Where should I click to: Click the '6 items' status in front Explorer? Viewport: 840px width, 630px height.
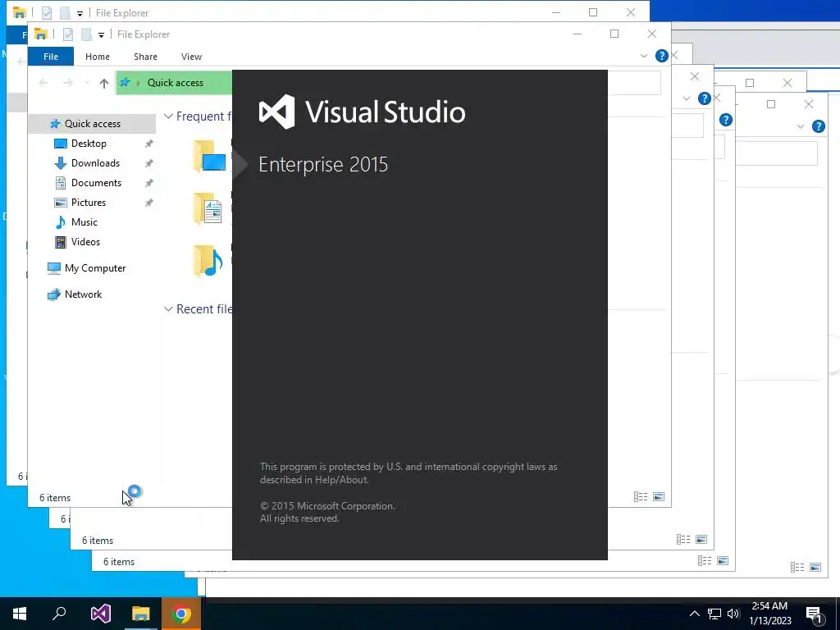55,498
